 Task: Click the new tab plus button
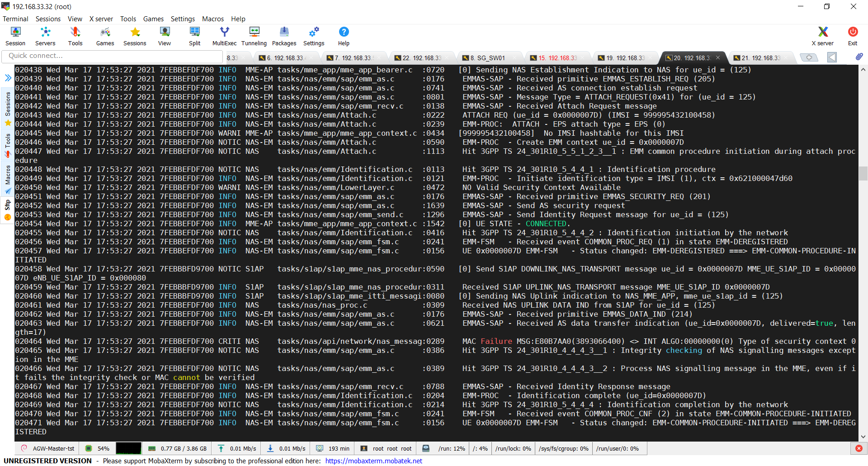coord(809,57)
